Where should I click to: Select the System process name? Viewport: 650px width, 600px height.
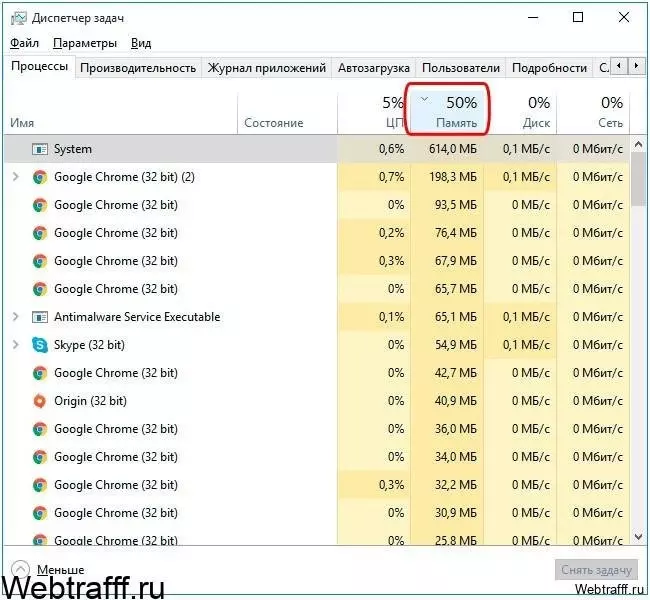point(73,149)
